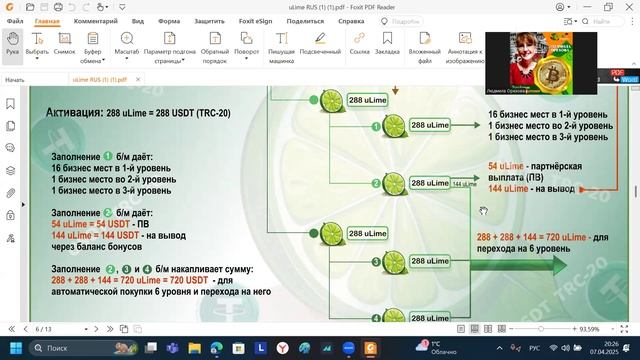This screenshot has height=360, width=640.
Task: Open the Поделиться ribbon tab
Action: click(x=305, y=21)
